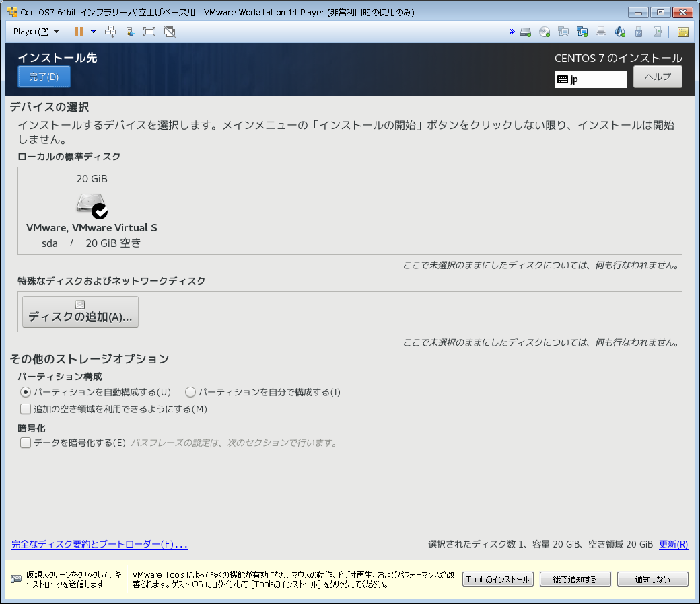Open 完全なディスク要約とブートローダー(F)... link
Viewport: 700px width, 604px height.
pyautogui.click(x=100, y=544)
